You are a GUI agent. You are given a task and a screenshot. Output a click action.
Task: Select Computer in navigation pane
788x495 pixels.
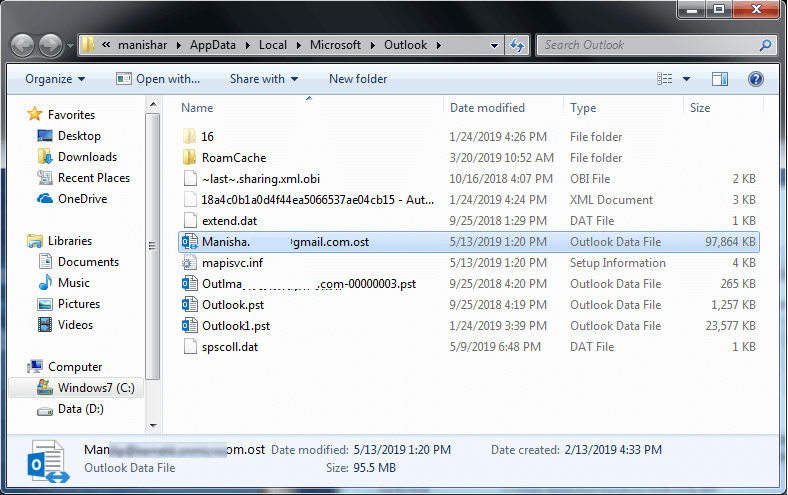74,367
